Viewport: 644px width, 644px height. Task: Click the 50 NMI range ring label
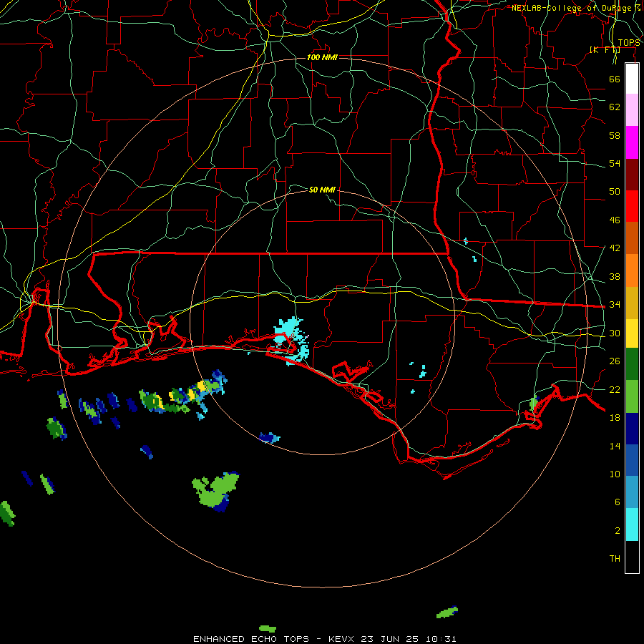322,190
